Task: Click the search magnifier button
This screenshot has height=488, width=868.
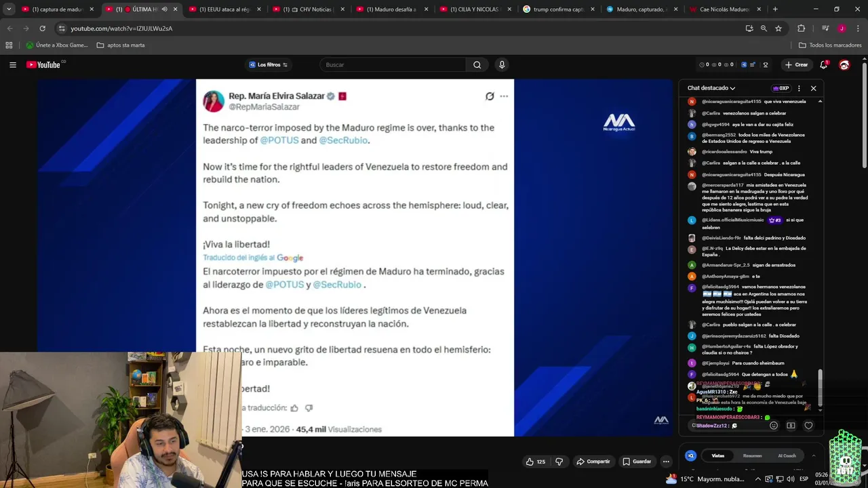Action: [x=477, y=65]
